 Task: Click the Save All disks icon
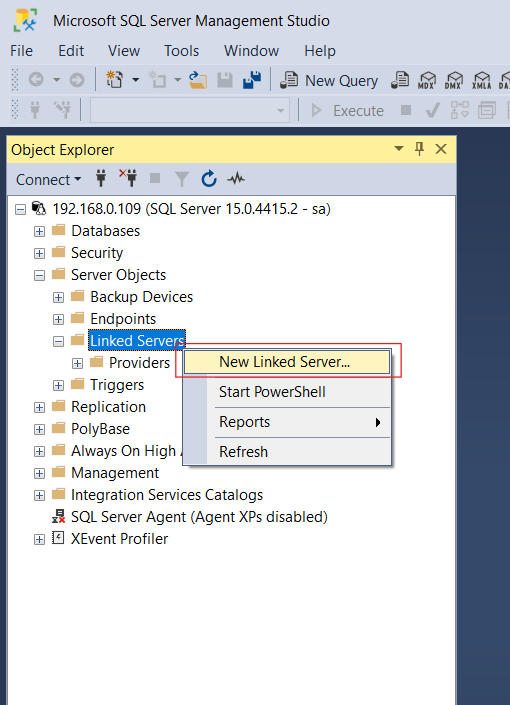251,80
